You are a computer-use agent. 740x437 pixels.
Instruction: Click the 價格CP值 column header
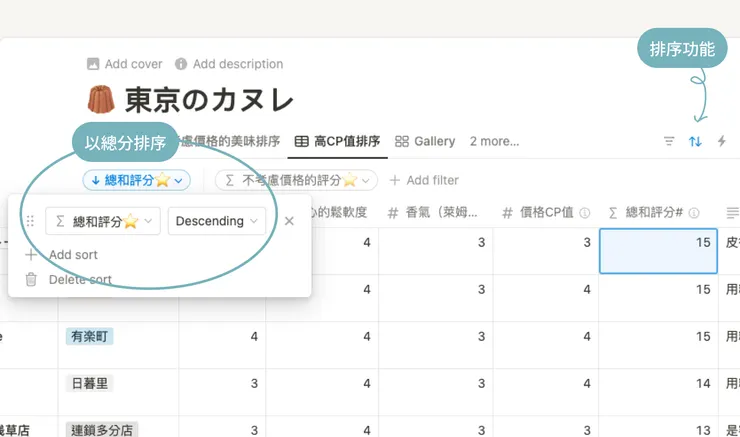(546, 213)
